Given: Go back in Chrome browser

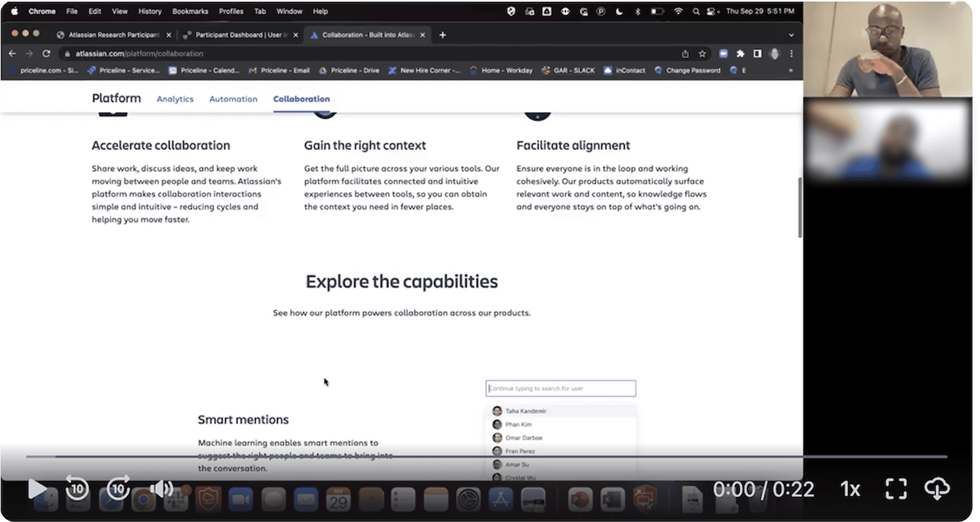Looking at the screenshot, I should click(x=12, y=54).
